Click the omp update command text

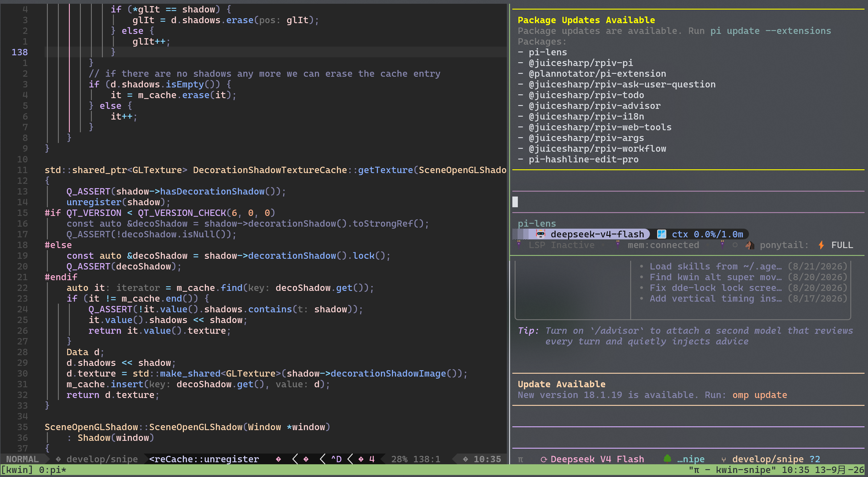point(759,395)
